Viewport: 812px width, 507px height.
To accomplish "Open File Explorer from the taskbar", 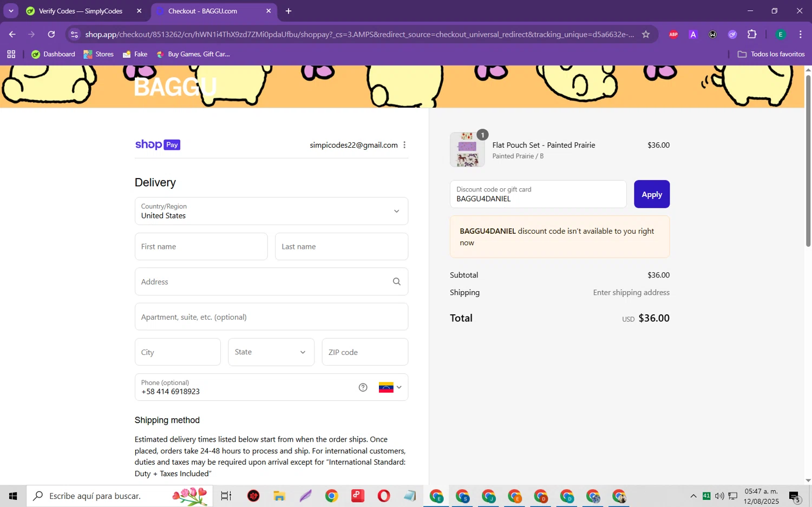I will coord(279,496).
